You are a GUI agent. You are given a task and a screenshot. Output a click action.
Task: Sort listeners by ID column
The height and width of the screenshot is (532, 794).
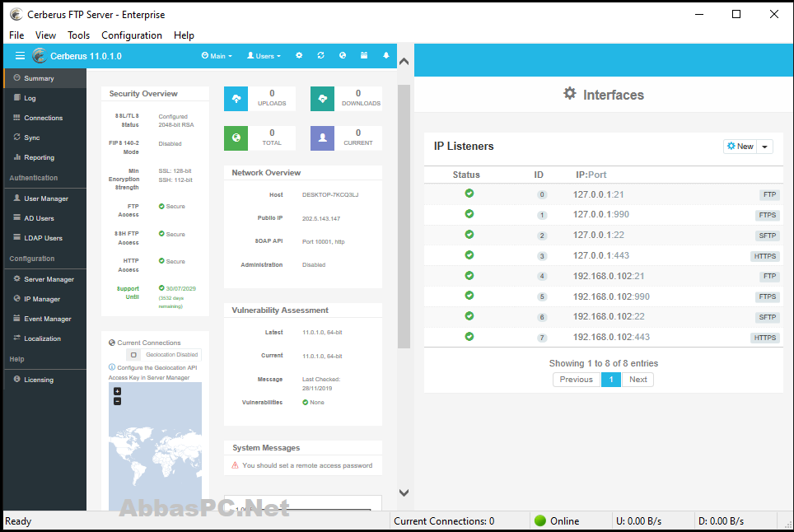click(539, 175)
